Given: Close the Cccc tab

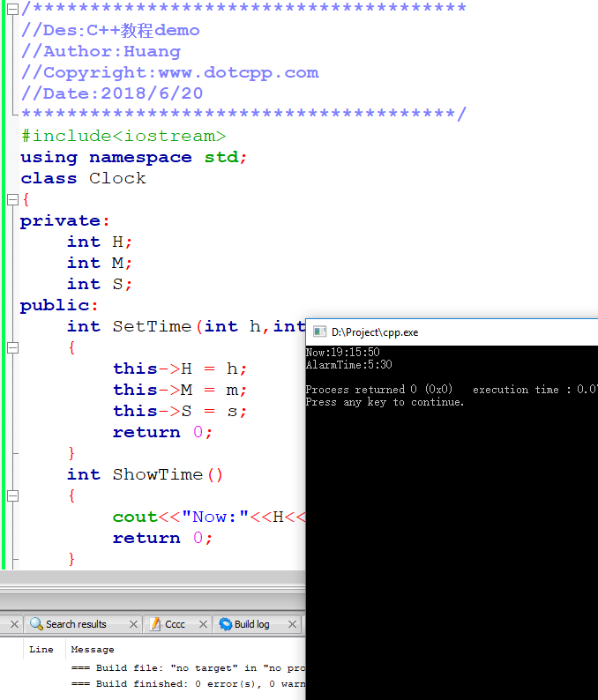Looking at the screenshot, I should click(x=204, y=624).
